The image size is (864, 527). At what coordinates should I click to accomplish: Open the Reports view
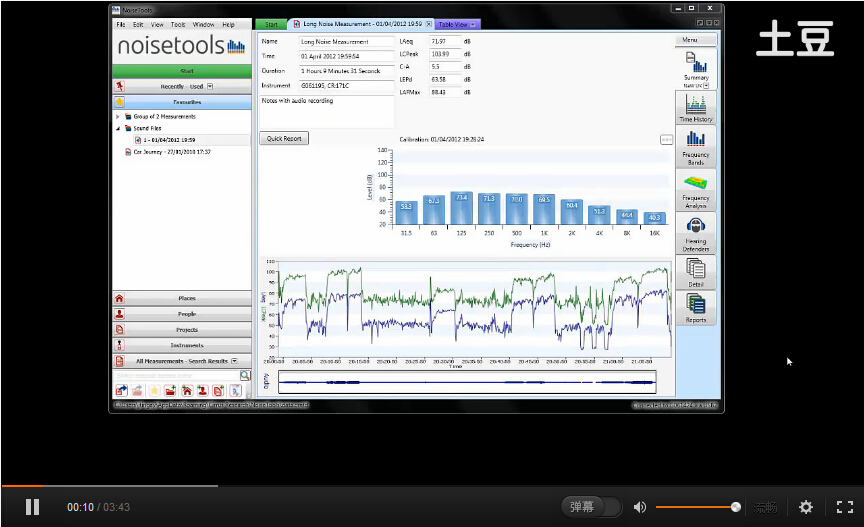click(696, 308)
